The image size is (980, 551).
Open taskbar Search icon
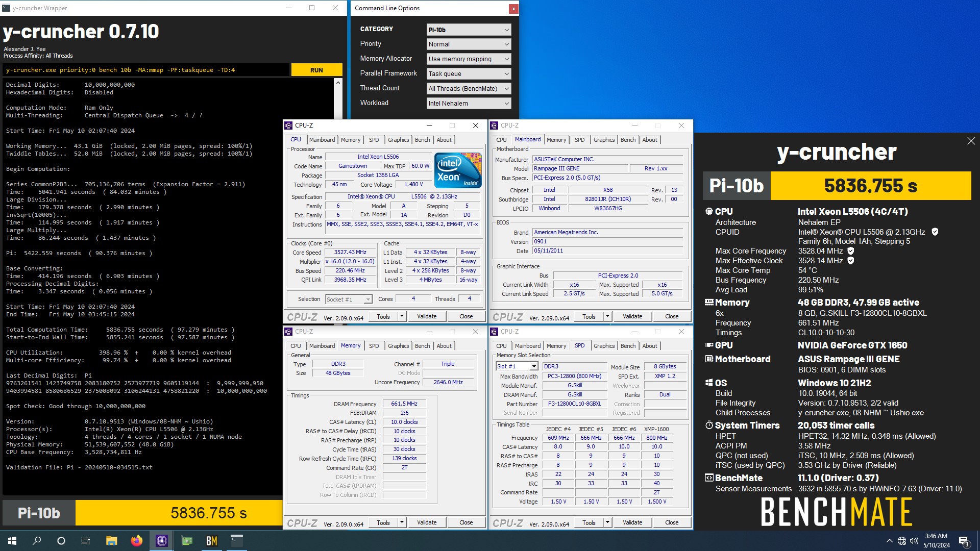tap(37, 541)
